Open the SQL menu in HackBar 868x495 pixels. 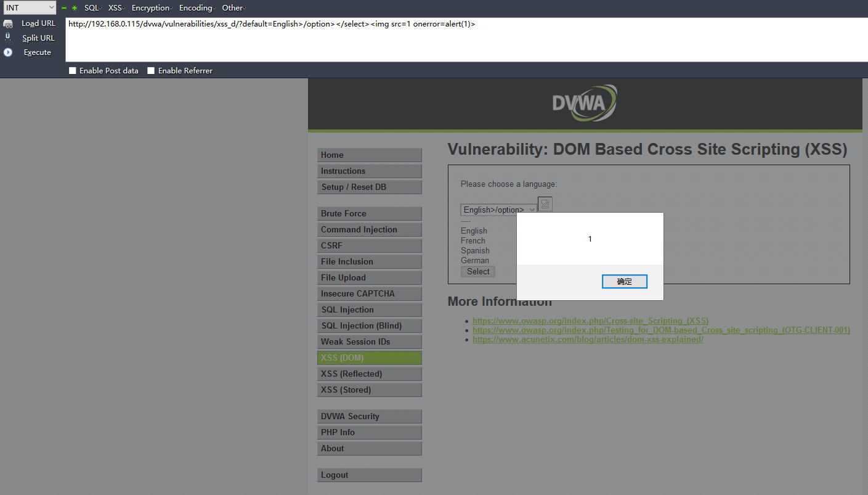(92, 8)
